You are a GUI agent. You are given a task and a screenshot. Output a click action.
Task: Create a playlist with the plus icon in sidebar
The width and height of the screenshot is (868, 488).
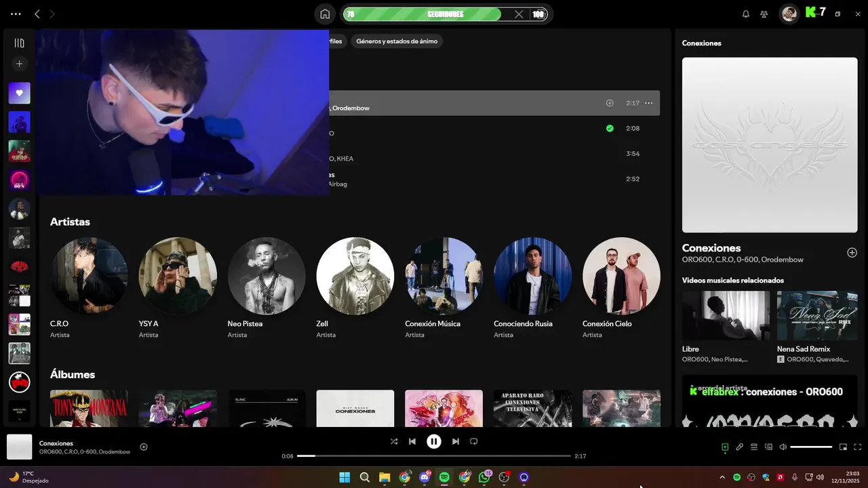[x=19, y=64]
